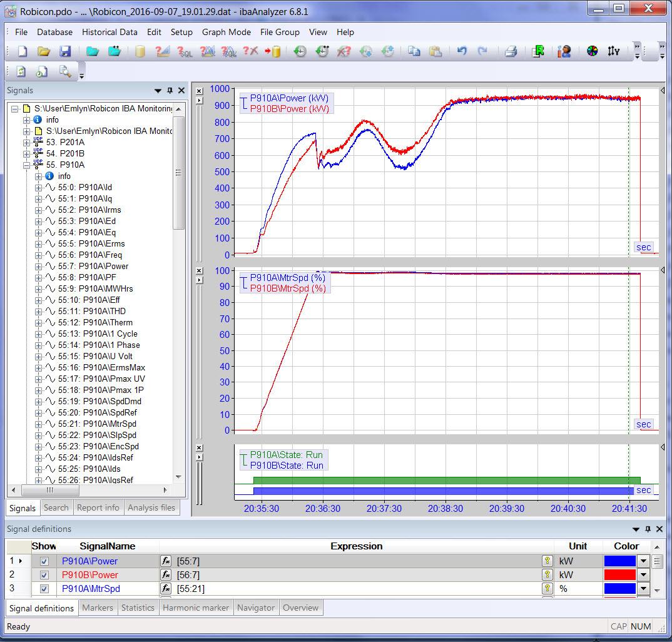Open color dropdown for P910A\Power

click(x=643, y=561)
